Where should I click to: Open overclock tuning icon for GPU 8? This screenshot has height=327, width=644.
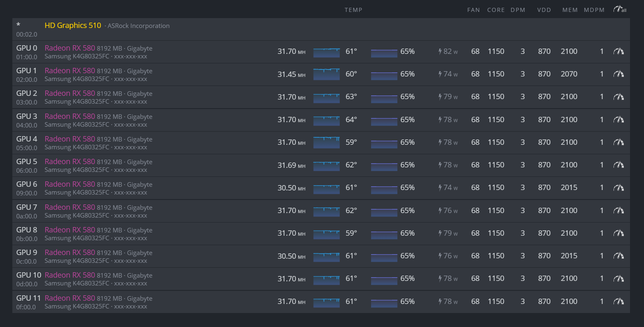click(x=618, y=233)
